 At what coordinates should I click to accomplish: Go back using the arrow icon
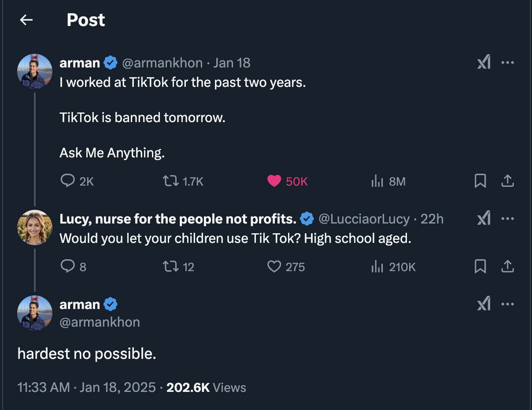pyautogui.click(x=27, y=20)
